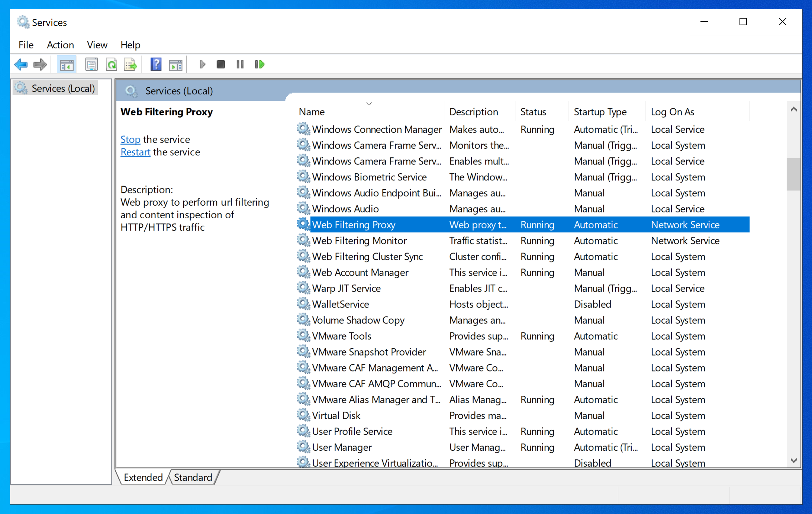Click the Forward arrow toolbar icon

click(x=40, y=65)
